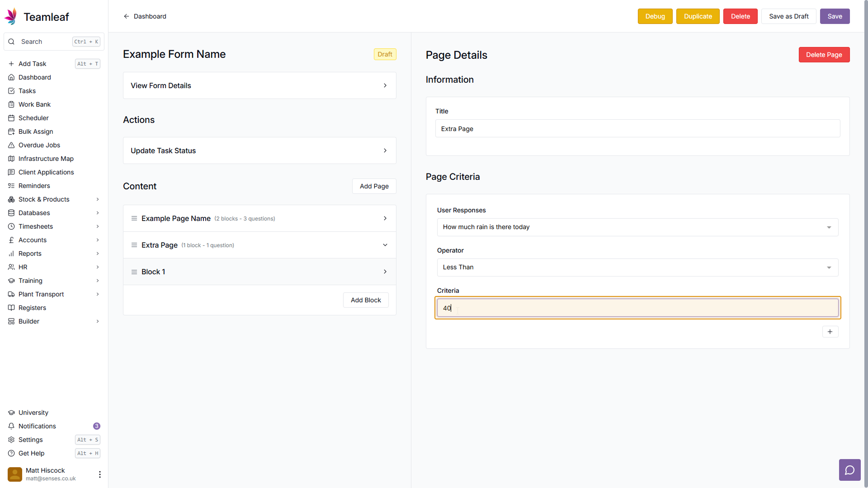This screenshot has height=488, width=868.
Task: Open Scheduler from the sidebar
Action: [33, 118]
